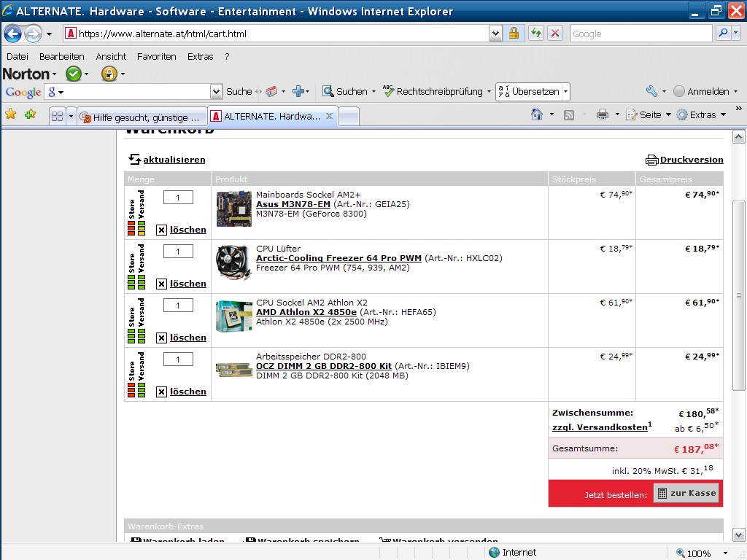Image resolution: width=747 pixels, height=560 pixels.
Task: Click the Google toolbar bookmarks tag icon
Action: (271, 91)
